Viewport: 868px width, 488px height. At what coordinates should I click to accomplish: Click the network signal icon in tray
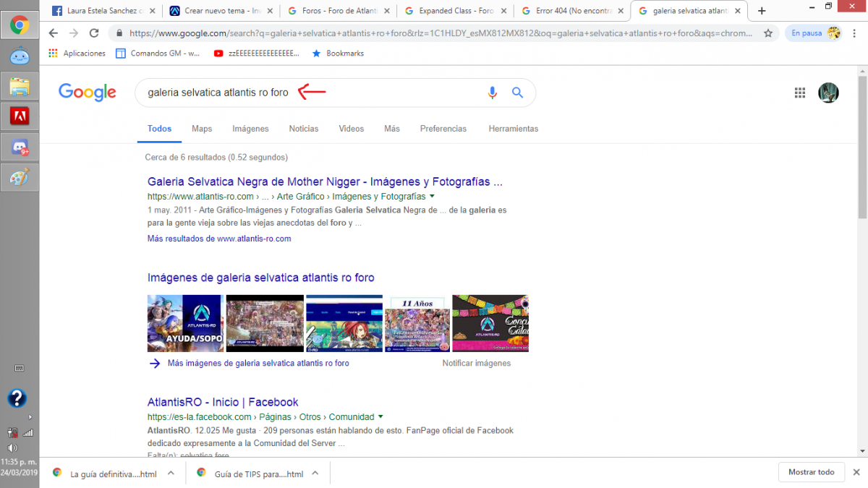28,433
